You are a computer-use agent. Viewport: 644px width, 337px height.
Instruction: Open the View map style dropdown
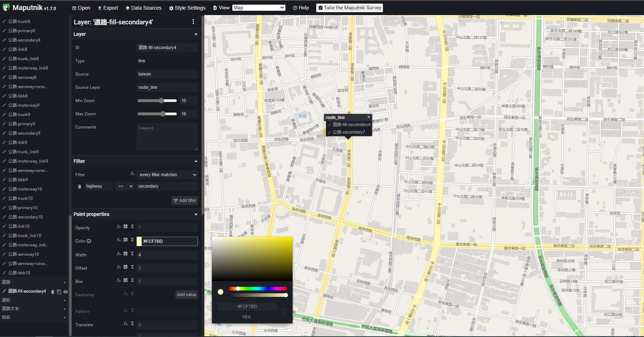pyautogui.click(x=259, y=7)
